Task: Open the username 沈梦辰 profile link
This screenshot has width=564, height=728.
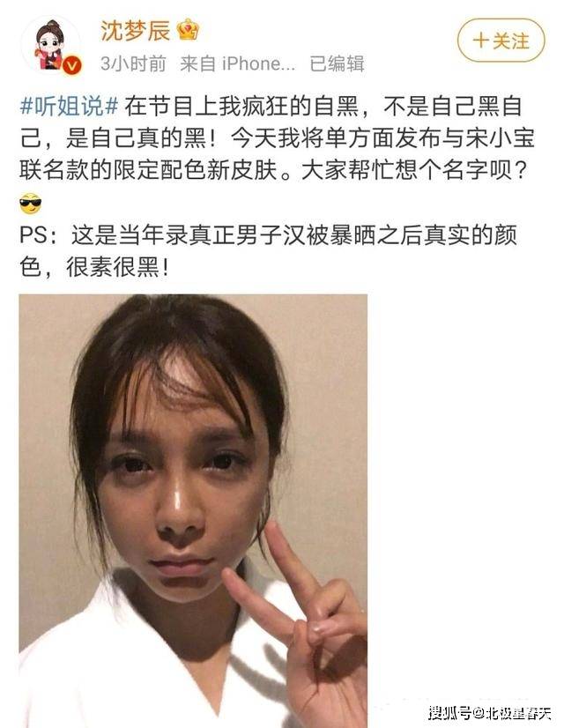Action: 136,30
